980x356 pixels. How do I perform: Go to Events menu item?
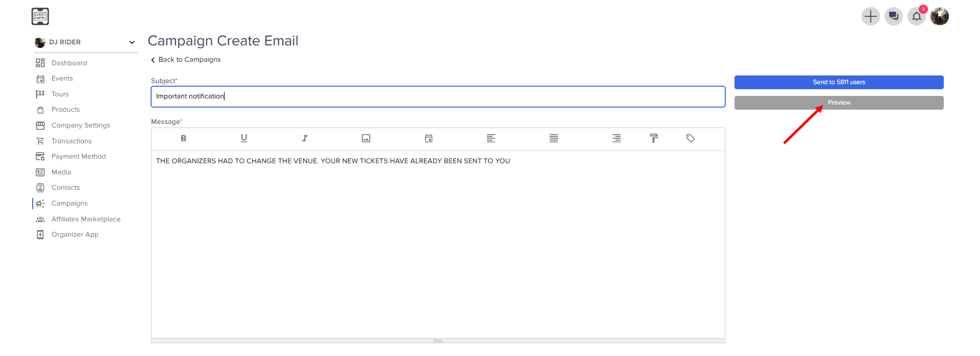62,79
